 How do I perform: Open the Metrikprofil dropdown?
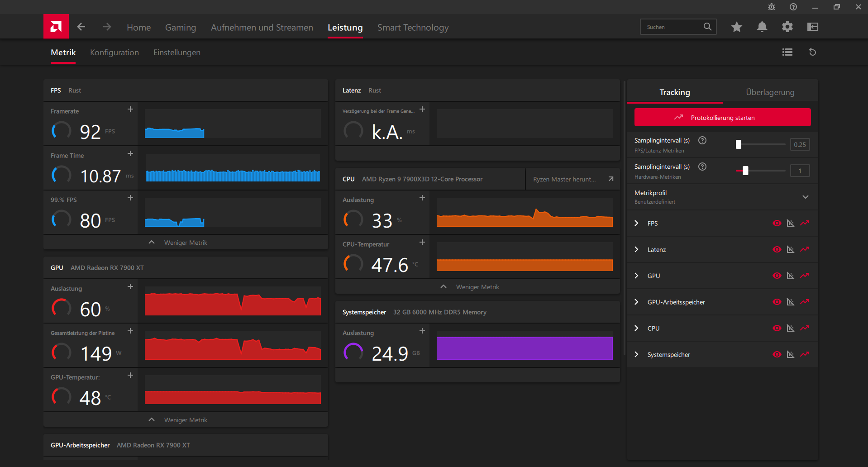tap(722, 197)
